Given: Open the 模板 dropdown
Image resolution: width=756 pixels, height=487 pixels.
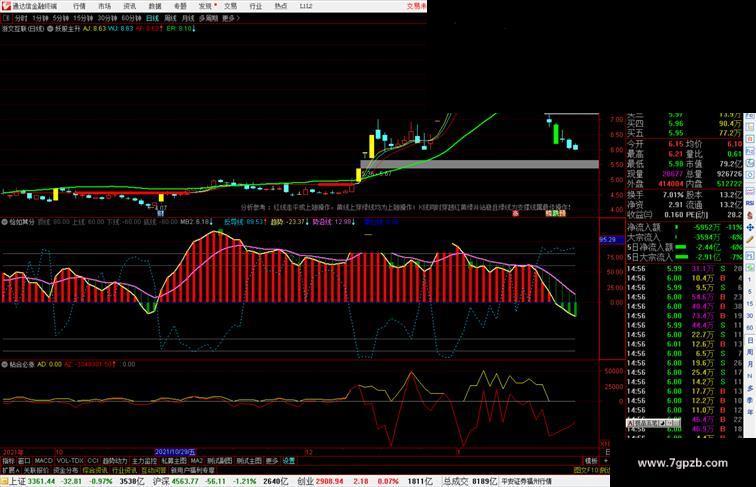Looking at the screenshot, I should (591, 461).
